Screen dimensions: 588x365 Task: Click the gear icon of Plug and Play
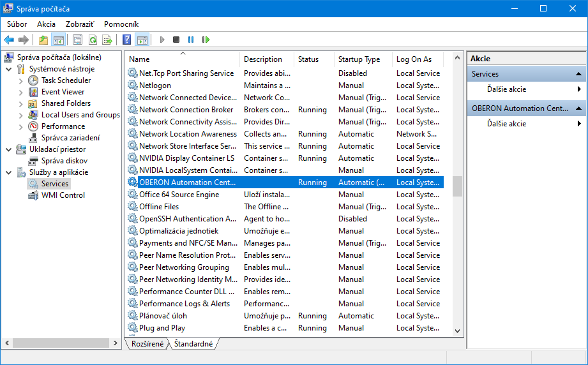[x=132, y=327]
